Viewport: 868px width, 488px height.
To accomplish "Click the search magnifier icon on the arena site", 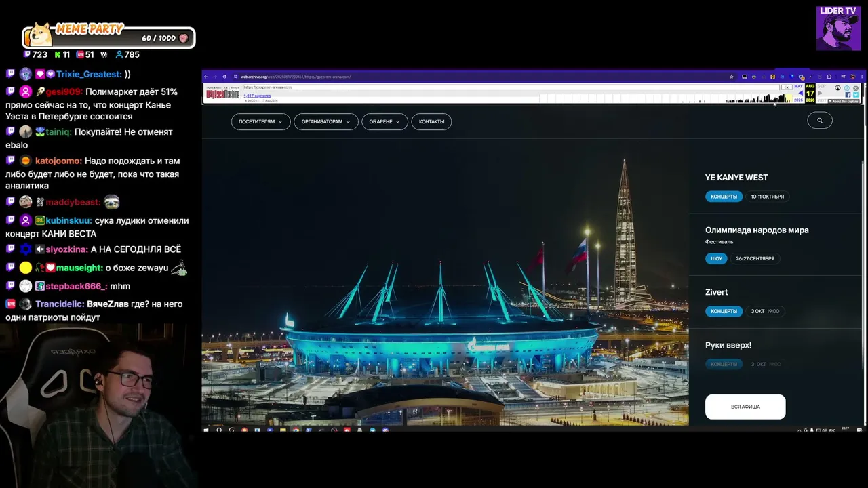I will point(820,121).
